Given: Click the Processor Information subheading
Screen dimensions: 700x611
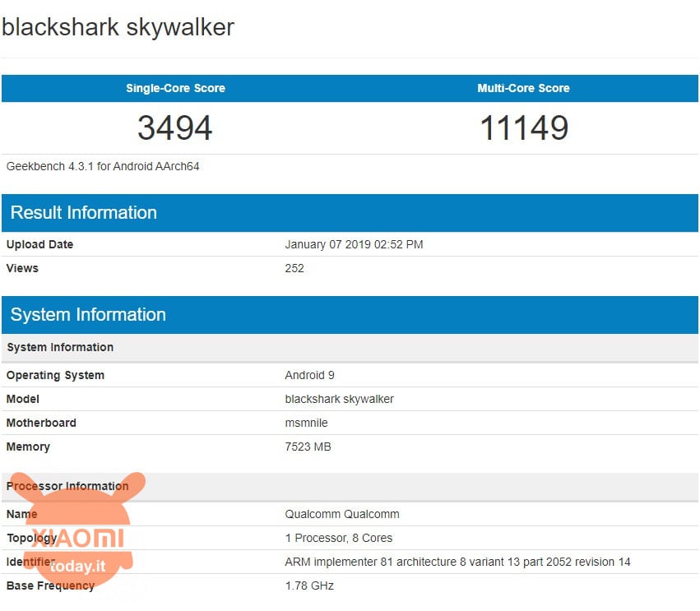Looking at the screenshot, I should tap(350, 487).
